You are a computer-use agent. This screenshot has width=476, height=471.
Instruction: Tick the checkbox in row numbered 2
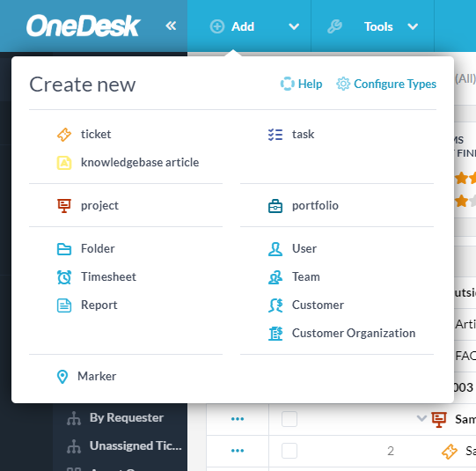(289, 451)
